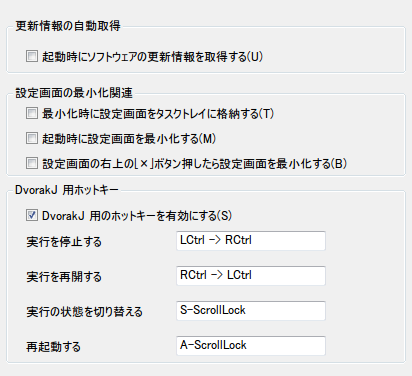Screen dimensions: 412x376
Task: Click label text DvorakJ 用のホットキーを有効にする(S)
Action: coord(137,216)
